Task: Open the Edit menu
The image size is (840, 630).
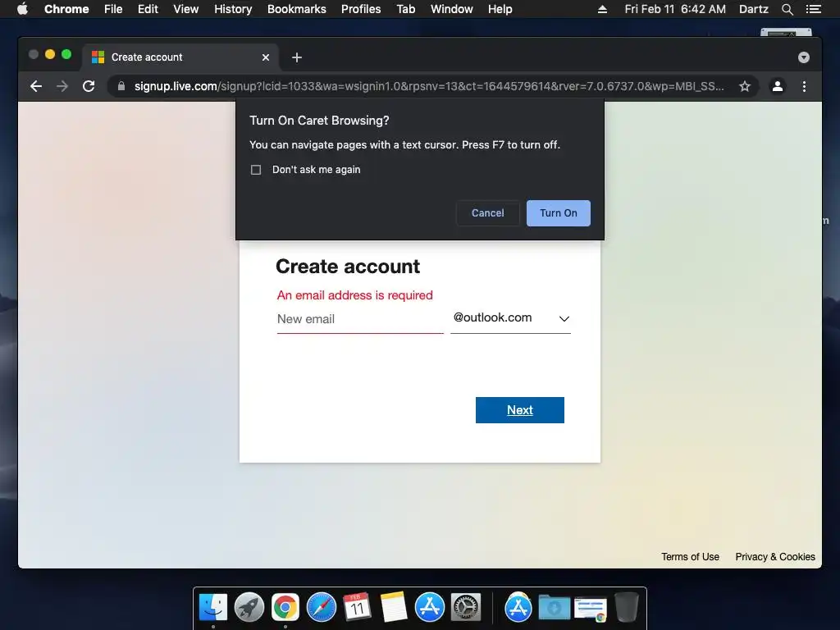Action: 148,9
